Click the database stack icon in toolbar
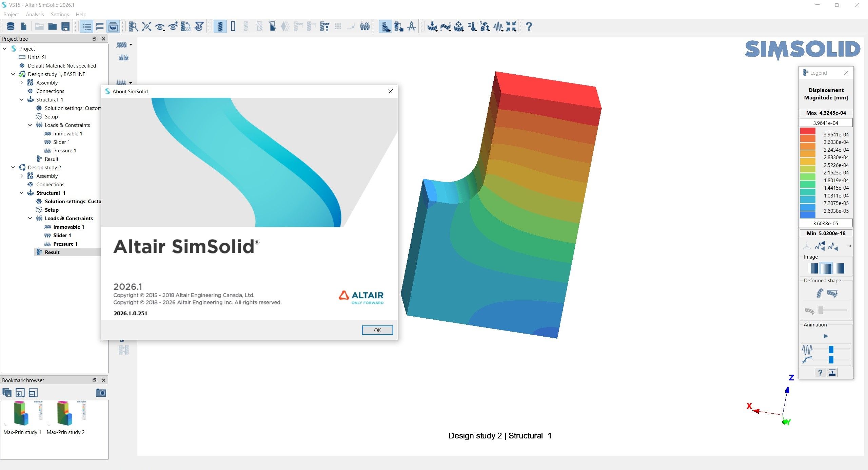This screenshot has height=470, width=868. (11, 26)
